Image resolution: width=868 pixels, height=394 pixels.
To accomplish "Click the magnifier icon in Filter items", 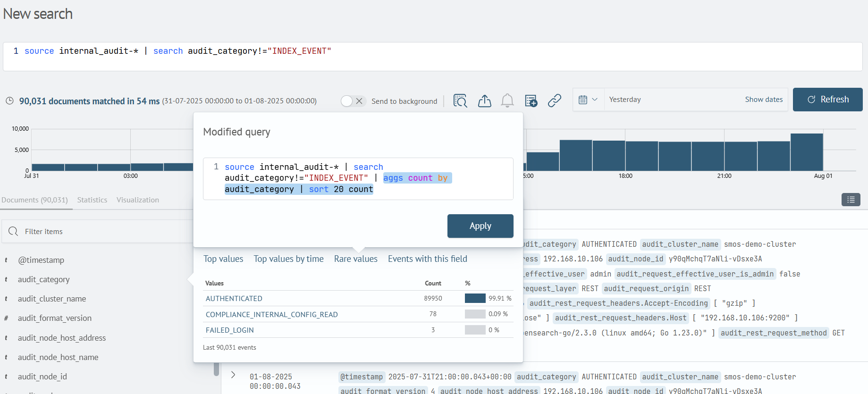I will click(x=13, y=231).
